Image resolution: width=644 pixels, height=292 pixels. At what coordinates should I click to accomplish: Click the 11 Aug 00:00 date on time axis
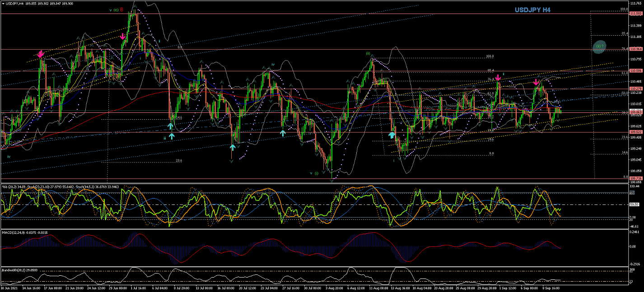378,287
